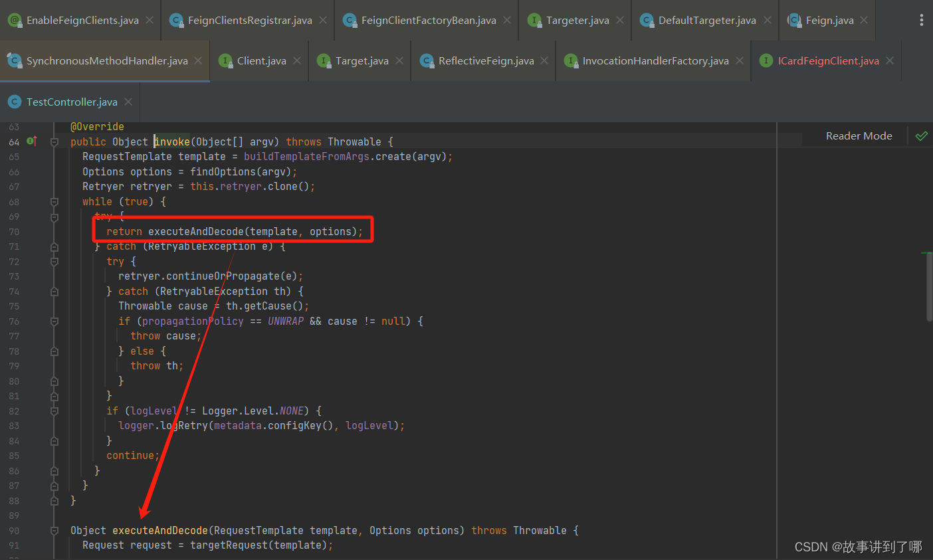Click abstract class icon on Feign.java tab
This screenshot has width=933, height=560.
pyautogui.click(x=794, y=21)
